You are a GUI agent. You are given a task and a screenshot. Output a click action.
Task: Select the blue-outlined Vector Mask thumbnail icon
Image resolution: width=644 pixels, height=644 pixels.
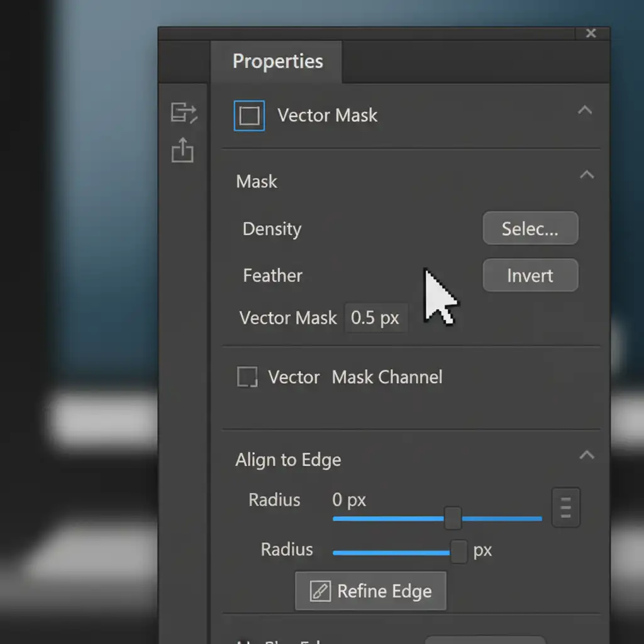pos(249,116)
